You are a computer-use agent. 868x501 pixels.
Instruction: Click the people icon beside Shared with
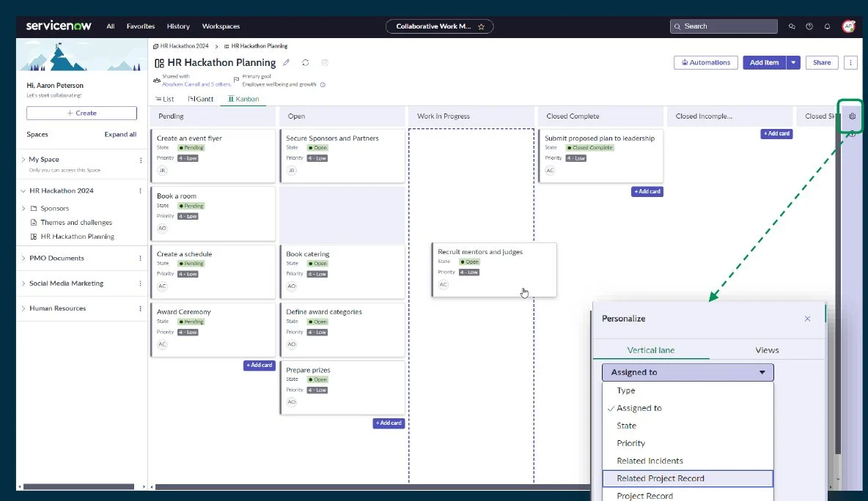pos(157,81)
